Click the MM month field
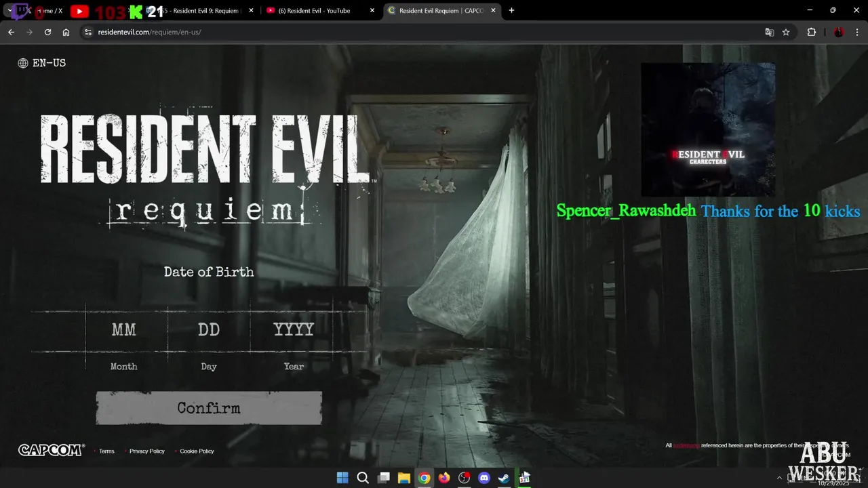868x488 pixels. 124,330
